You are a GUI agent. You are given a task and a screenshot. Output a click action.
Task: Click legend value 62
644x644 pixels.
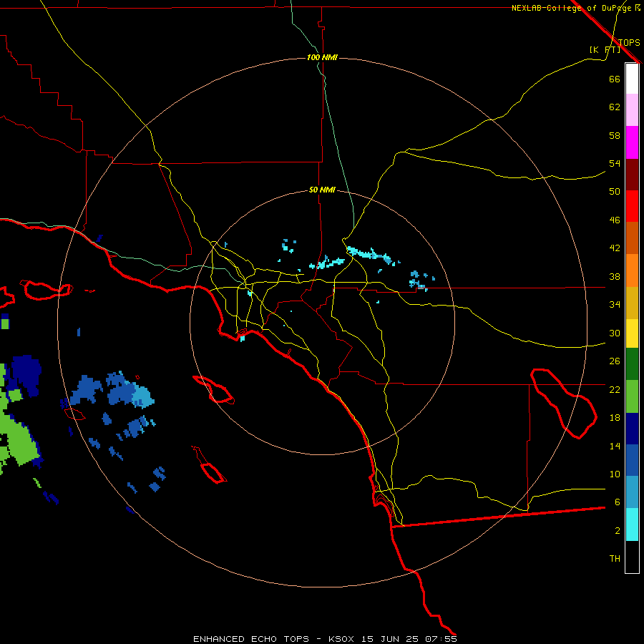tap(615, 107)
